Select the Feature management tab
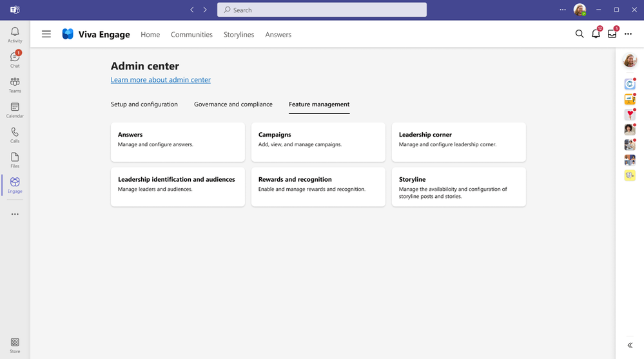The width and height of the screenshot is (644, 359). 319,104
